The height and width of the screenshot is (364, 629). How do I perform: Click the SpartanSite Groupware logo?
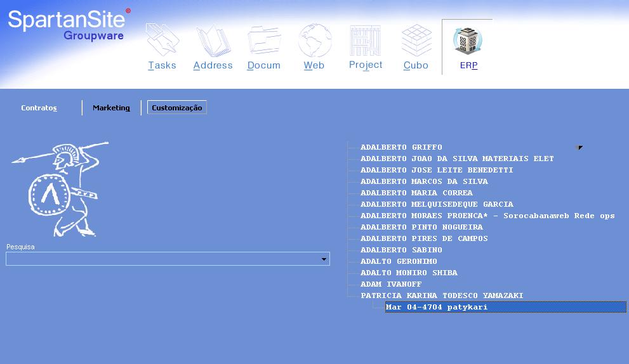69,25
